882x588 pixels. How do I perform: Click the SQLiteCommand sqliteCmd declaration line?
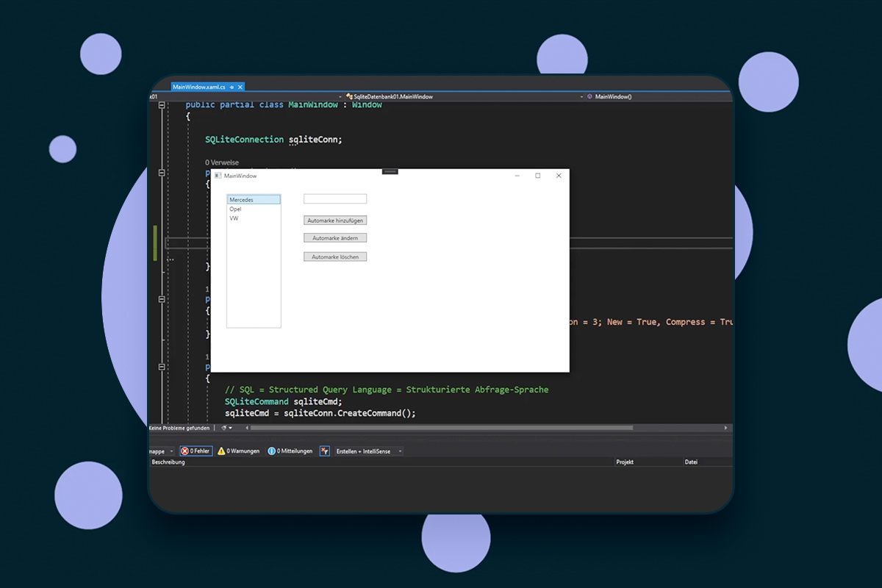pyautogui.click(x=284, y=401)
